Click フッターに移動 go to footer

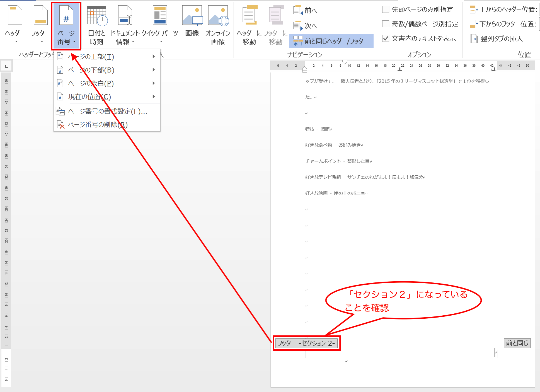276,25
